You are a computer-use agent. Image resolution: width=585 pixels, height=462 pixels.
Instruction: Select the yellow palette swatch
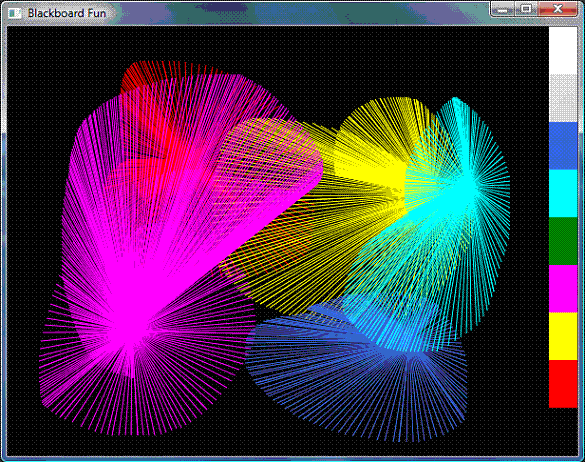[563, 336]
